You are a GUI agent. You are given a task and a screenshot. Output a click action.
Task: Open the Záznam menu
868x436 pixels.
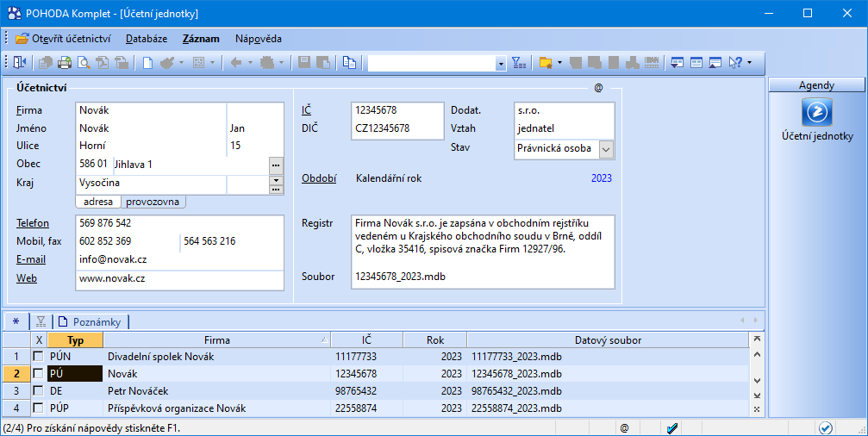coord(201,39)
